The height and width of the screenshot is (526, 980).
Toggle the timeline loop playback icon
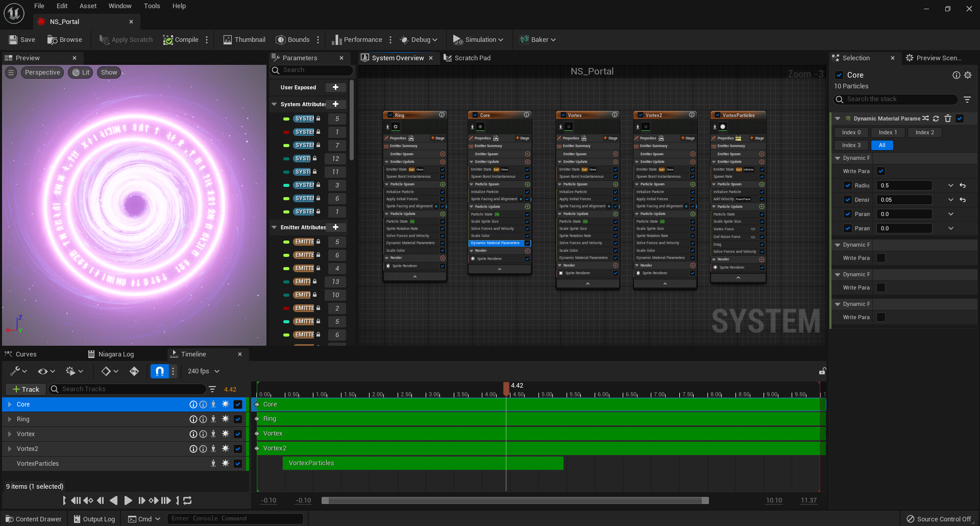(x=187, y=500)
